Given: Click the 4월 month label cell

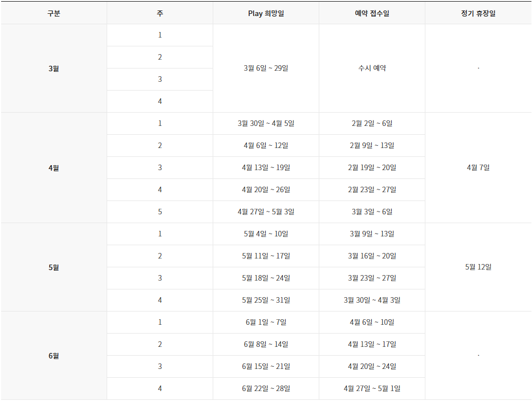Looking at the screenshot, I should coord(54,168).
